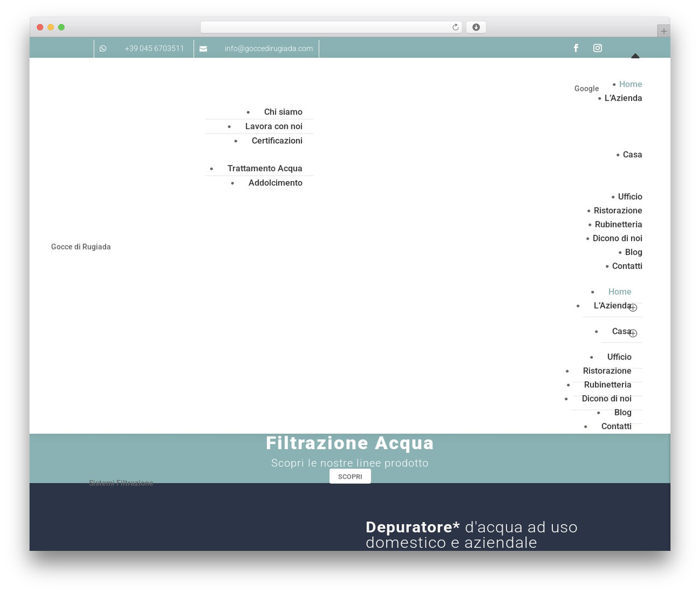700x593 pixels.
Task: Open Trattamento Acqua menu item
Action: (265, 168)
